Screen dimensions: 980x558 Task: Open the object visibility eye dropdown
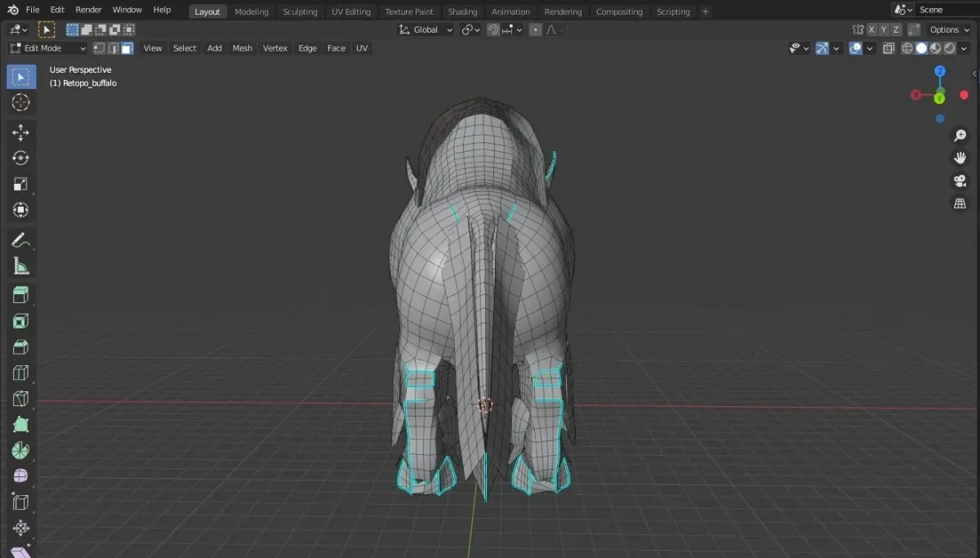799,48
